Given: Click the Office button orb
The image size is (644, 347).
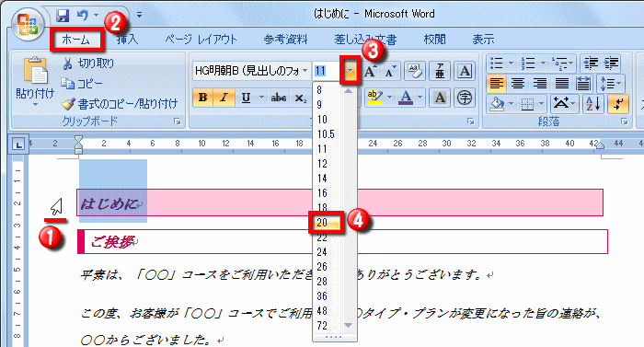Looking at the screenshot, I should click(27, 24).
